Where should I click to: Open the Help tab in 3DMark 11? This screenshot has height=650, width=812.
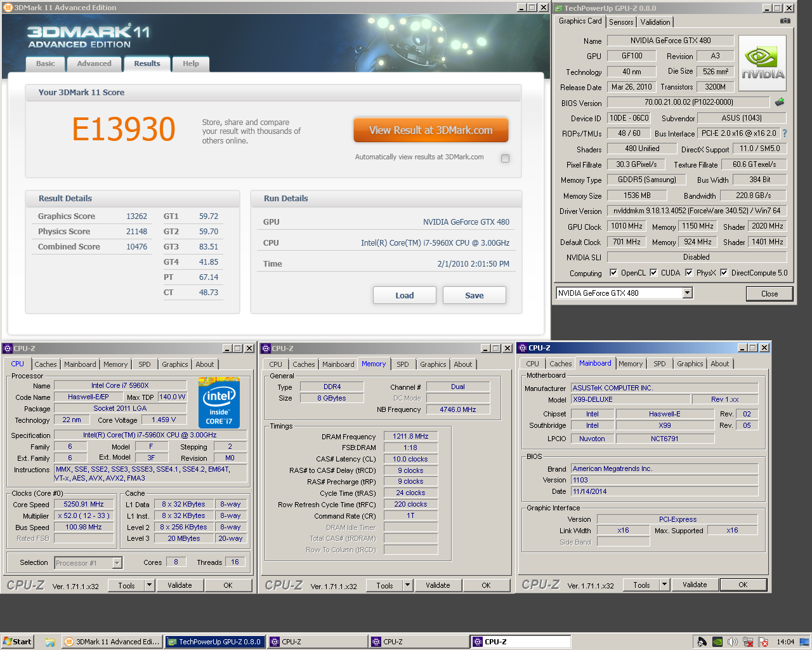pyautogui.click(x=191, y=63)
